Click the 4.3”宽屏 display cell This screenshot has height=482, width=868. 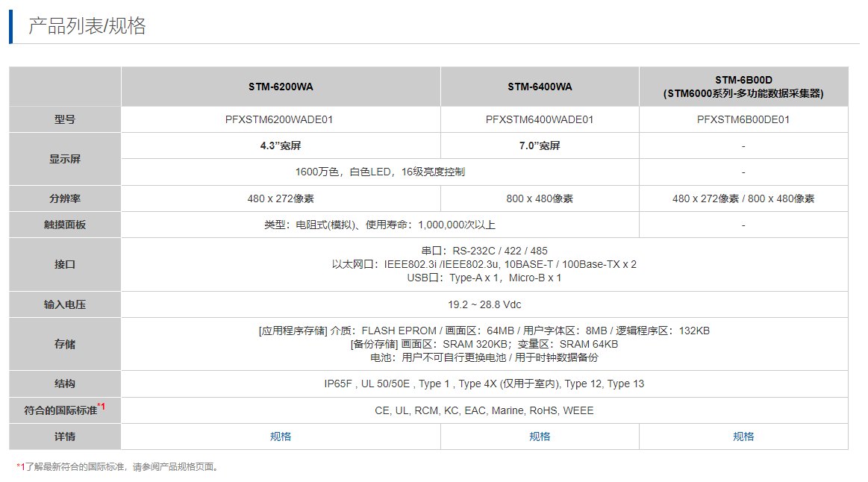click(281, 145)
